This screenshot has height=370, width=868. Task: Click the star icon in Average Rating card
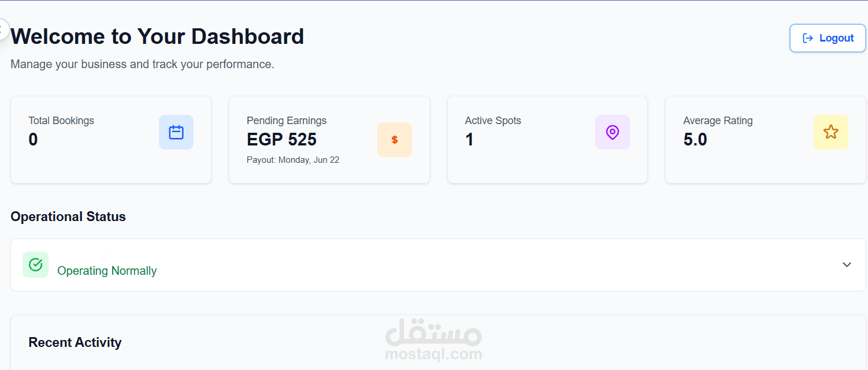coord(831,132)
